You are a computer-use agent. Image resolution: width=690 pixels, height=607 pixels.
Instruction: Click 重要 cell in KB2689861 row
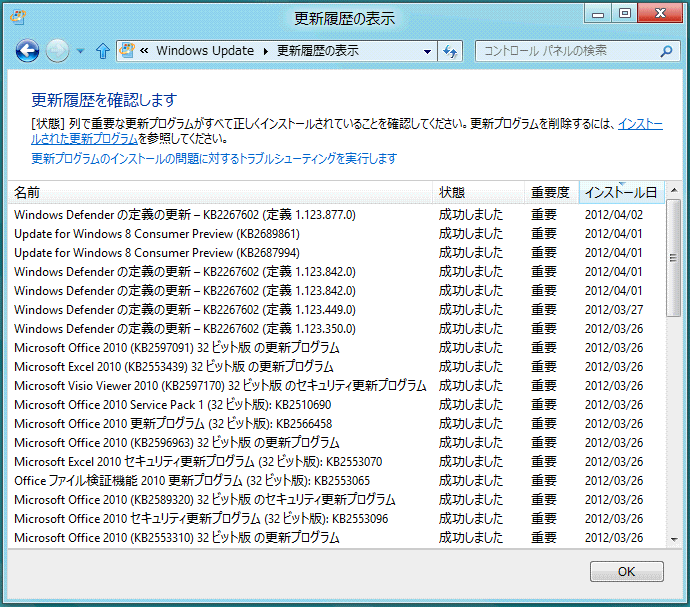pyautogui.click(x=544, y=234)
